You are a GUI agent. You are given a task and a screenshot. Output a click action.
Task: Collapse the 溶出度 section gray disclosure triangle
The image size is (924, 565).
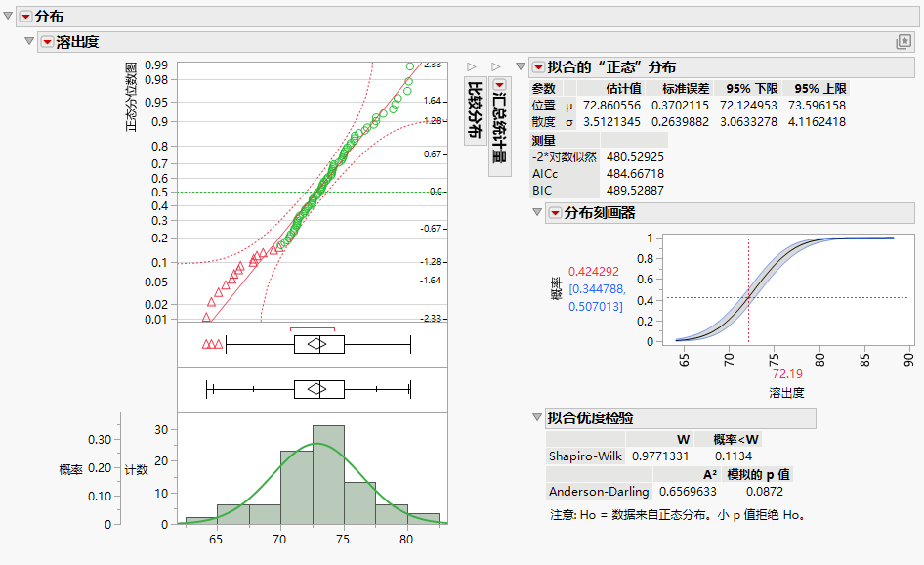tap(29, 41)
